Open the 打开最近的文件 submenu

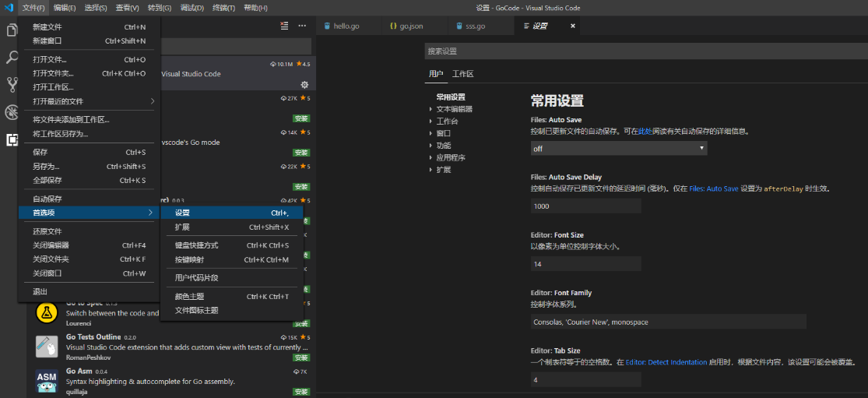pyautogui.click(x=89, y=101)
